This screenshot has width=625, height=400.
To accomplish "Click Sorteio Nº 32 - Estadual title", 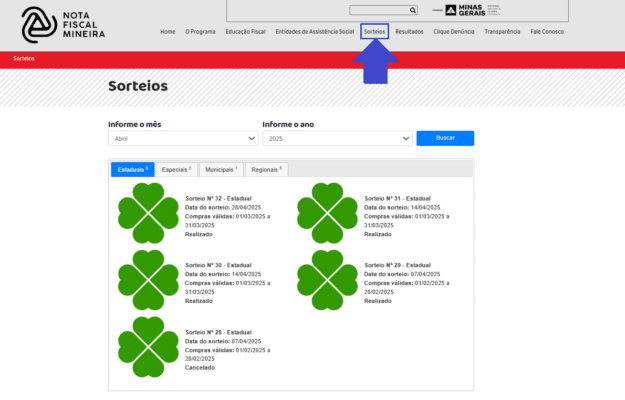I will pyautogui.click(x=218, y=198).
